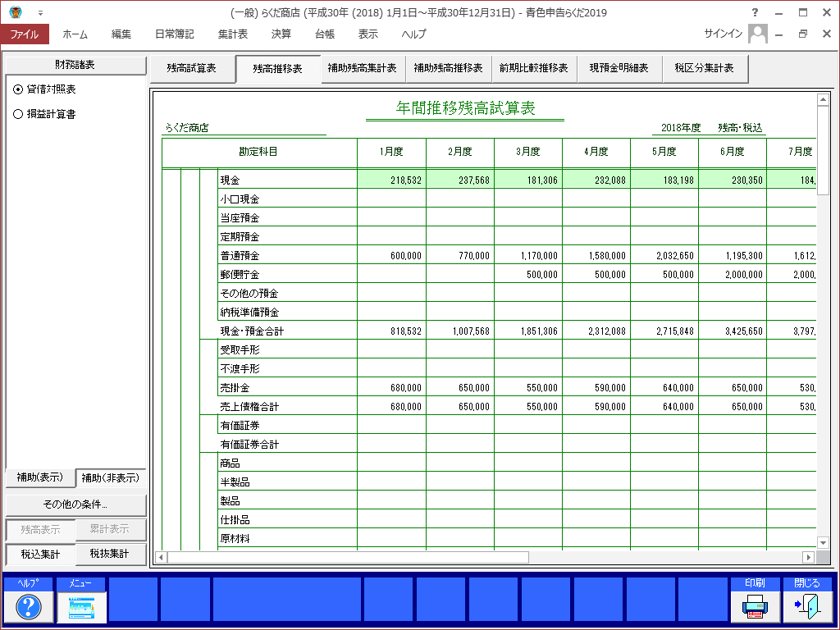Click the 郵便貯金 value 2,000,000 in 6月度

click(743, 275)
